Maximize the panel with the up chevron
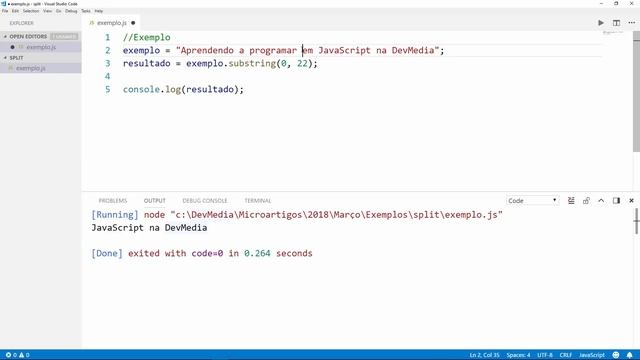 click(601, 200)
